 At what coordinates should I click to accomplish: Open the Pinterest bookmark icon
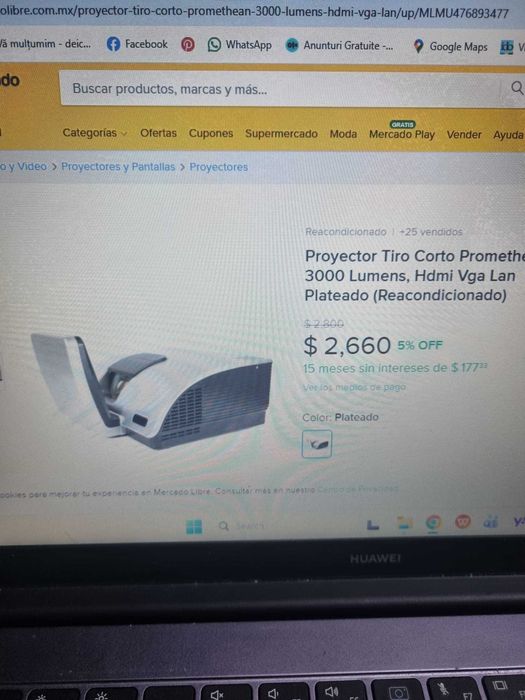click(188, 45)
